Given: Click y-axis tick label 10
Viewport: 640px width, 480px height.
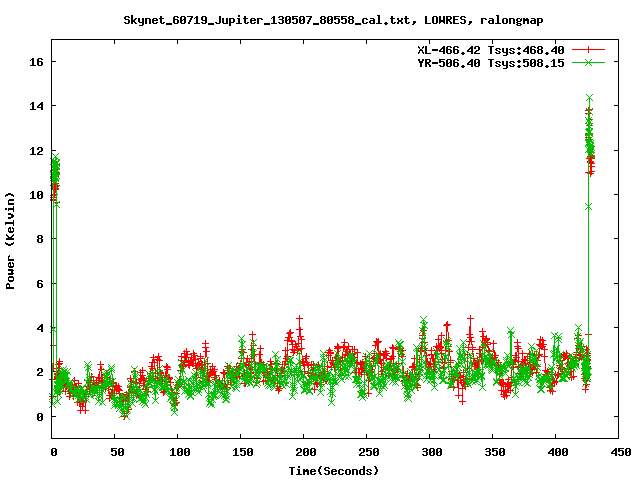Looking at the screenshot, I should [x=36, y=195].
